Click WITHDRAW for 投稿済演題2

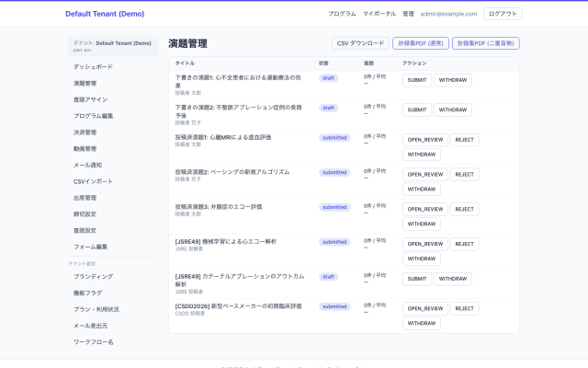tap(422, 190)
